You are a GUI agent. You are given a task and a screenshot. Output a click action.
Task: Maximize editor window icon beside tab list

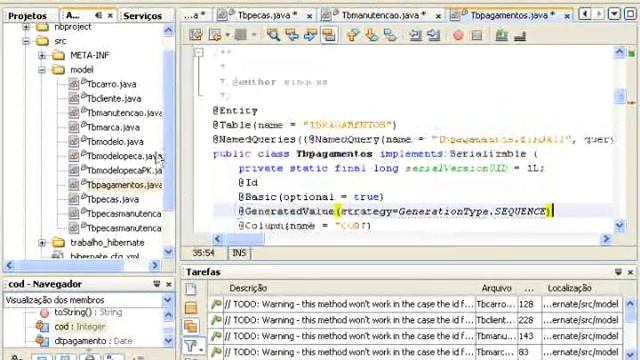pos(631,14)
